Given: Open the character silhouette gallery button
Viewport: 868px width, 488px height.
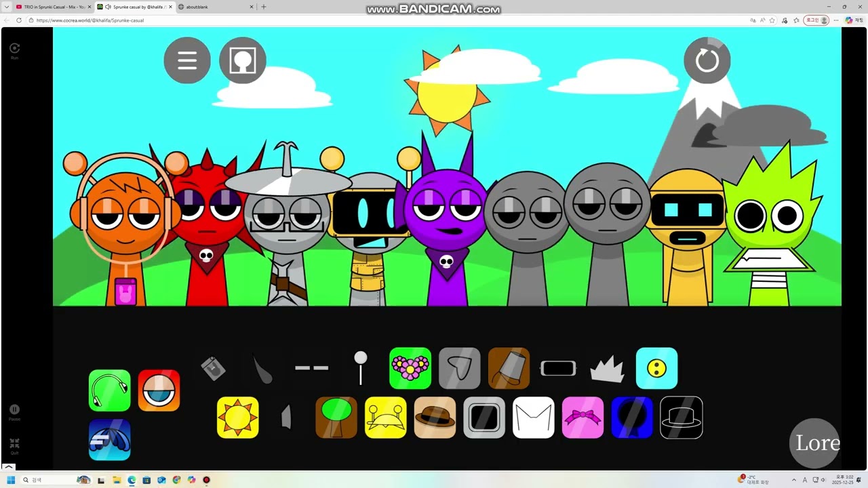Looking at the screenshot, I should pyautogui.click(x=243, y=60).
